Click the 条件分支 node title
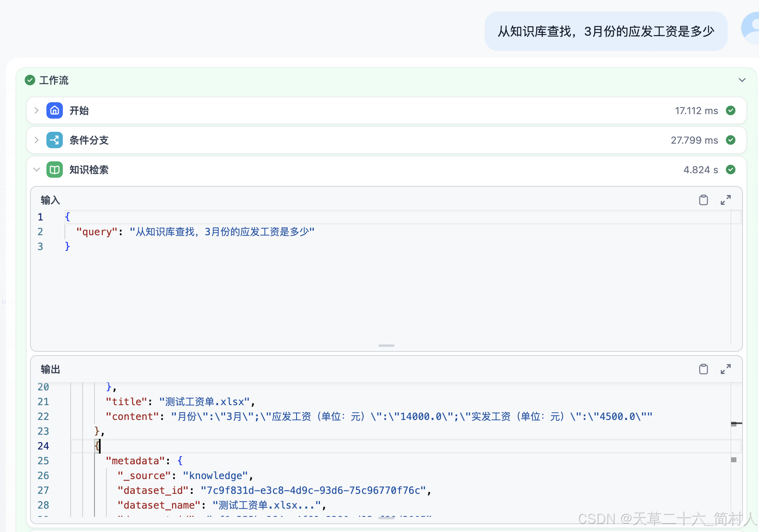 click(89, 140)
